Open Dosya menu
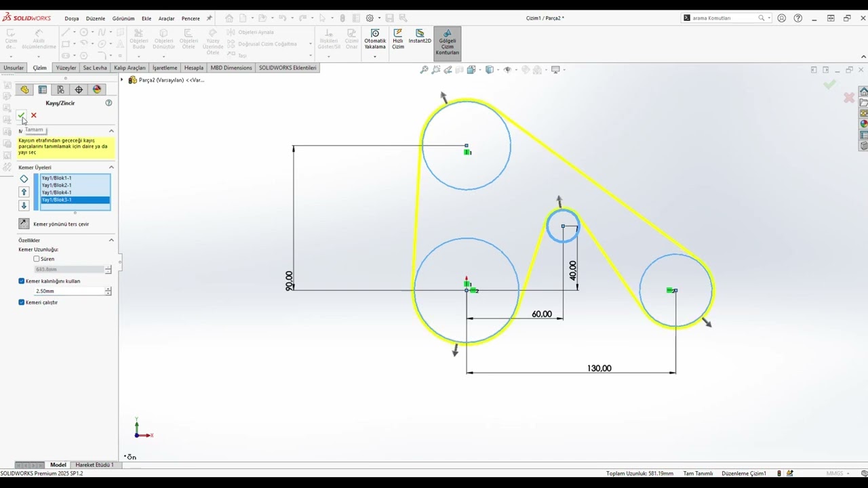 click(x=72, y=18)
